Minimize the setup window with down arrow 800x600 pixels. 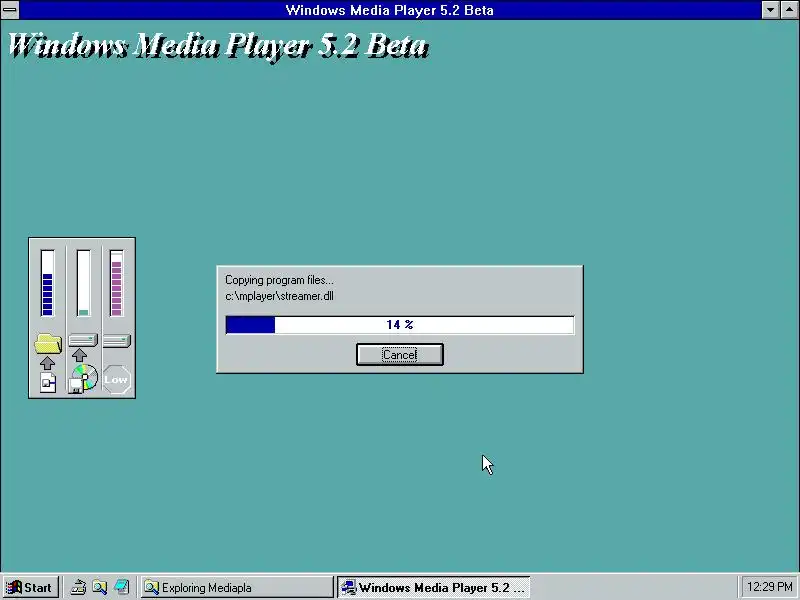click(x=770, y=10)
